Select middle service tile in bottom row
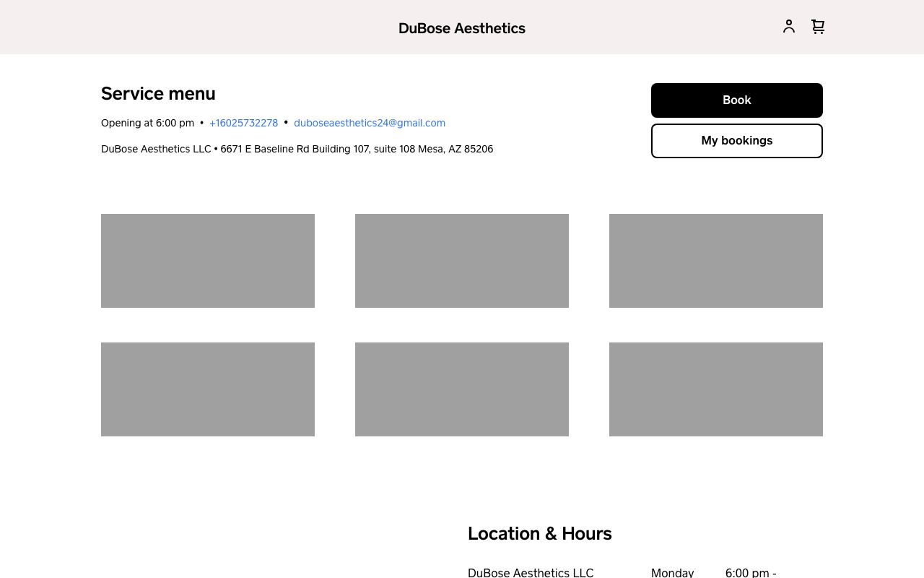 coord(462,389)
